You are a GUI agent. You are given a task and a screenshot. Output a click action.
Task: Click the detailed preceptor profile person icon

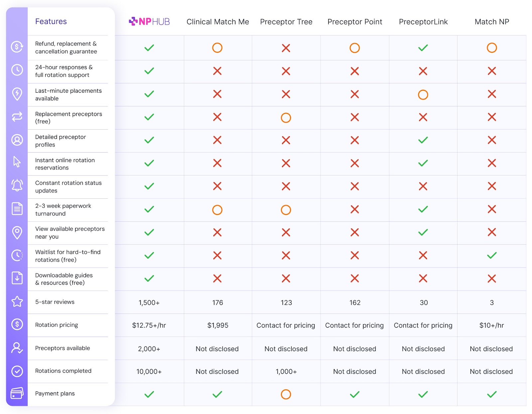[x=17, y=140]
